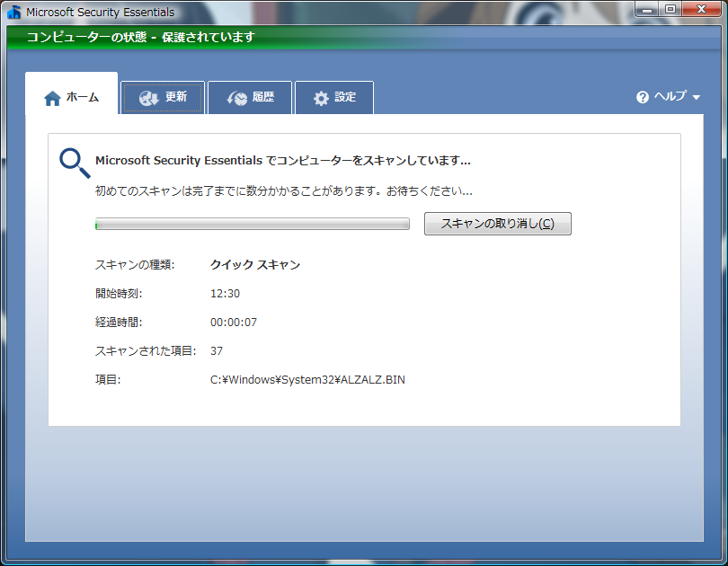Close the Security Essentials window

(702, 9)
